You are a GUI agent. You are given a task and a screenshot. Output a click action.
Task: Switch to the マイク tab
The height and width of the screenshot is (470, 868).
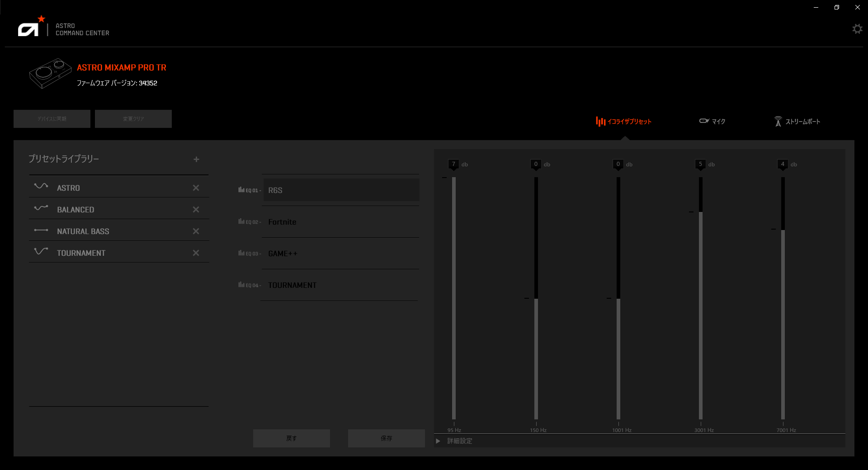(x=712, y=121)
